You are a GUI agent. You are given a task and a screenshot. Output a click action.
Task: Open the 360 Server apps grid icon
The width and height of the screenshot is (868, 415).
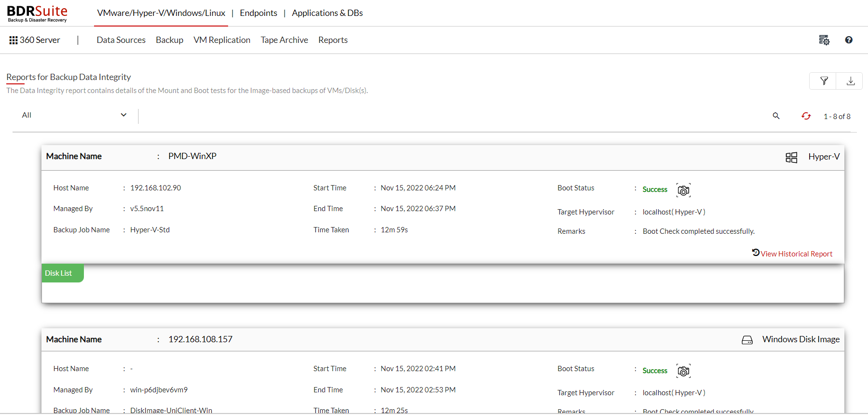click(14, 40)
